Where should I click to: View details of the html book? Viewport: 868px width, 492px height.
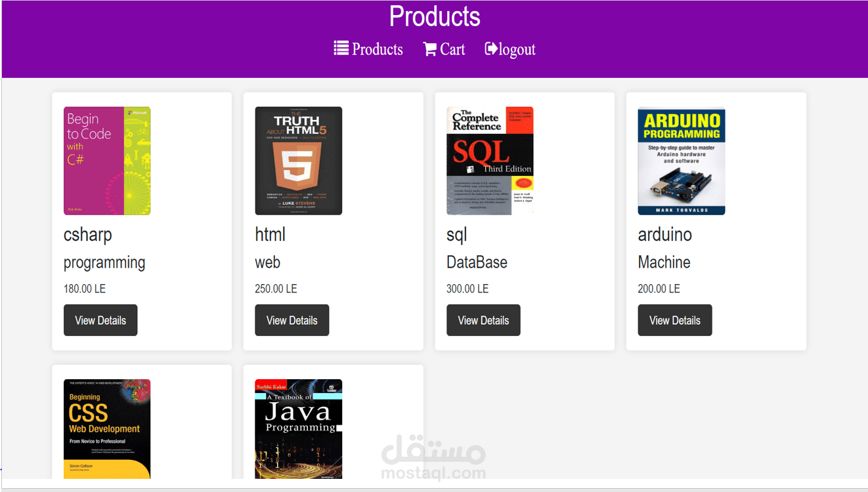coord(292,320)
